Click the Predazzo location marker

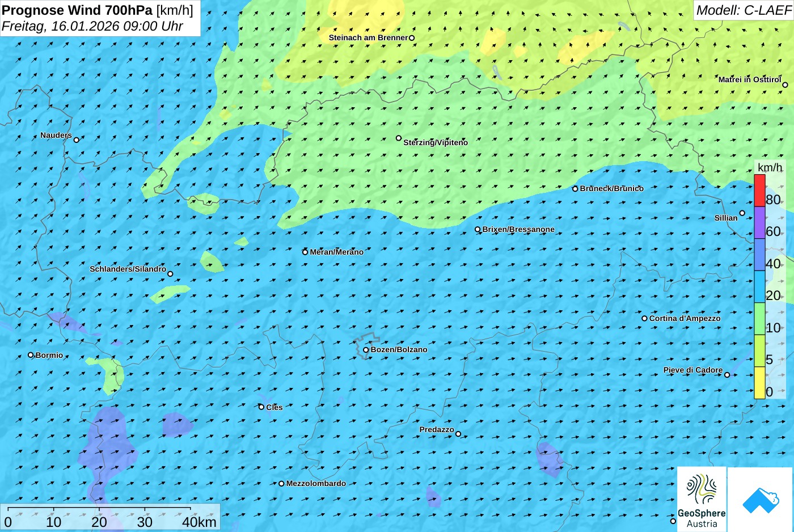click(x=458, y=434)
